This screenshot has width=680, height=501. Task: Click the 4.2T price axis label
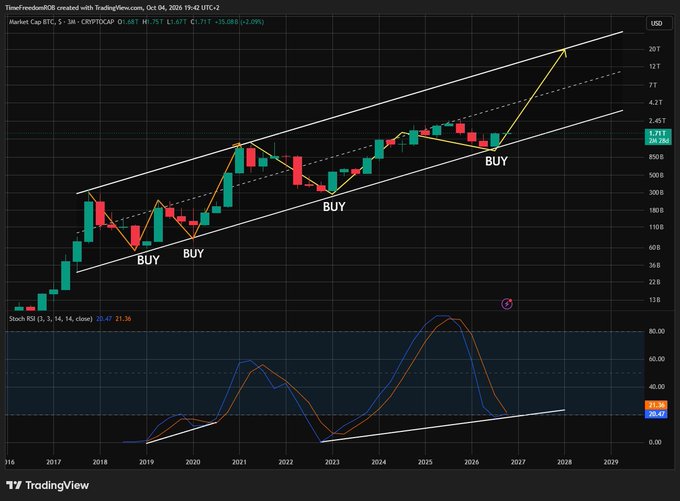tap(655, 103)
